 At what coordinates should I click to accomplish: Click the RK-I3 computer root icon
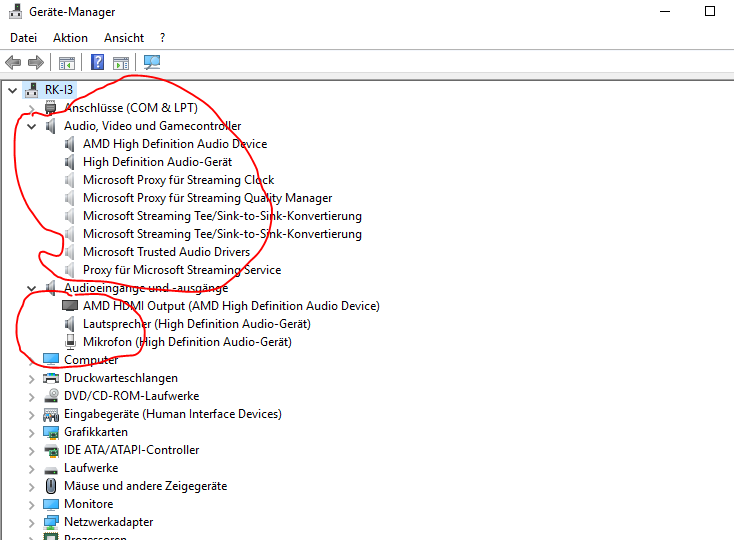click(x=32, y=89)
